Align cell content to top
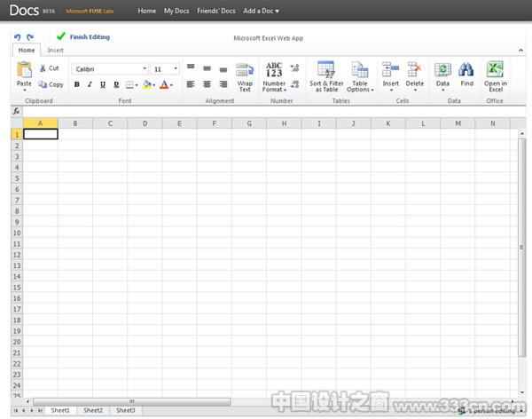The width and height of the screenshot is (532, 419). (191, 67)
